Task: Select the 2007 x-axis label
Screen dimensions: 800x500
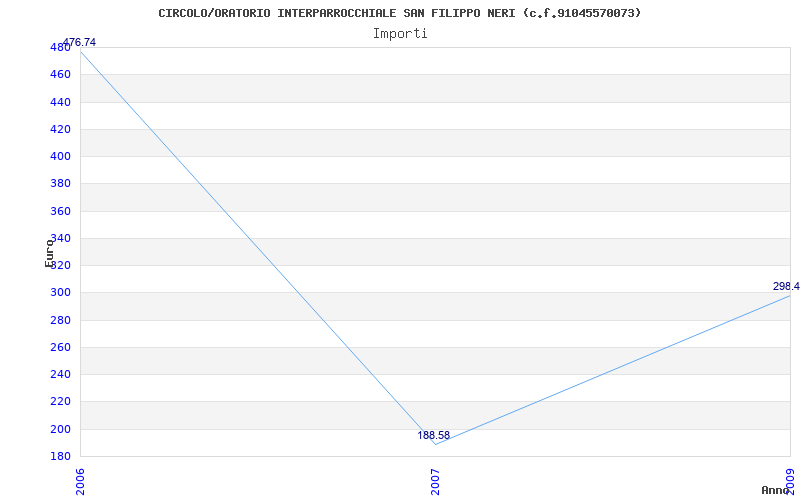Action: point(435,482)
